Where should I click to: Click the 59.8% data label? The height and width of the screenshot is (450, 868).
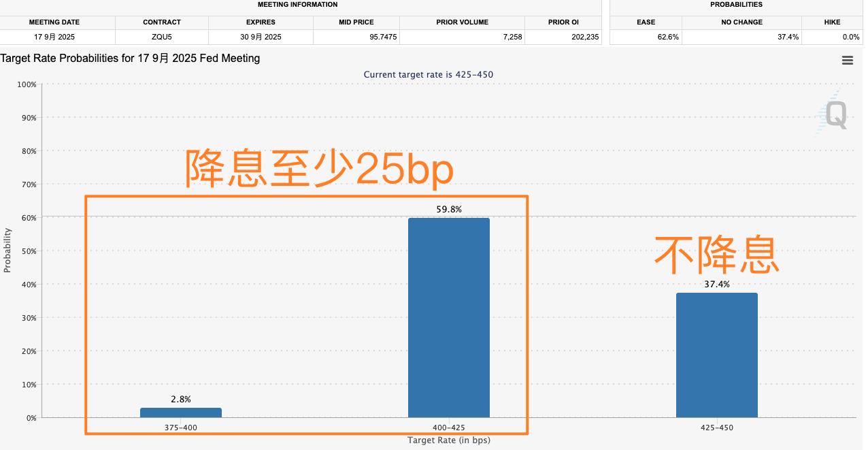point(448,210)
